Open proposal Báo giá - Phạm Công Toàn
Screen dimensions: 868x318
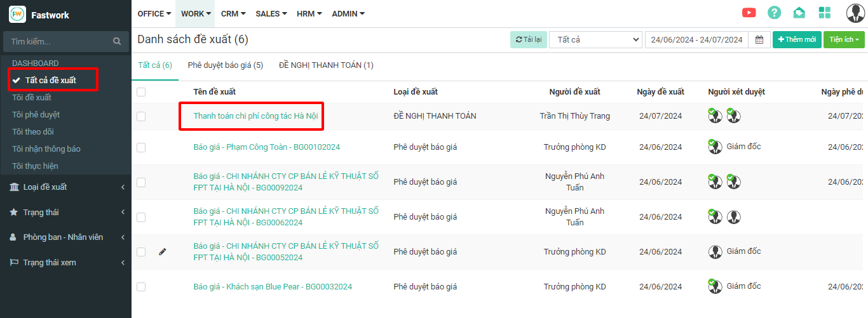coord(266,147)
